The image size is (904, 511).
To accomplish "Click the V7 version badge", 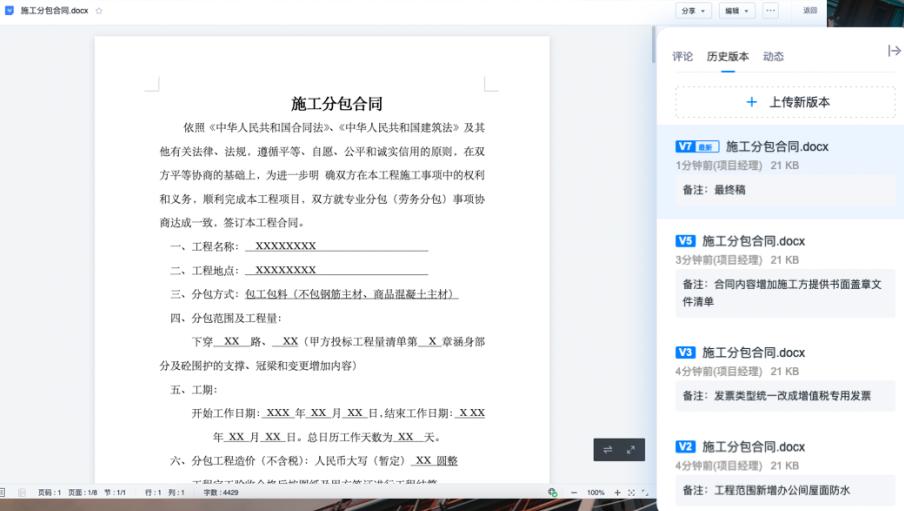I will tap(685, 146).
